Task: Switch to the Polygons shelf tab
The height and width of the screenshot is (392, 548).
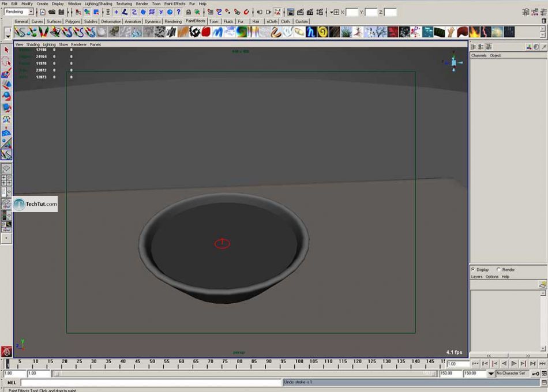Action: click(73, 21)
